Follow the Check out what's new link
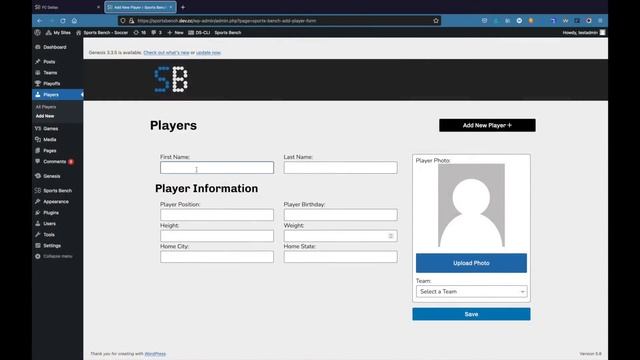Viewport: 640px width, 360px height. [x=166, y=53]
